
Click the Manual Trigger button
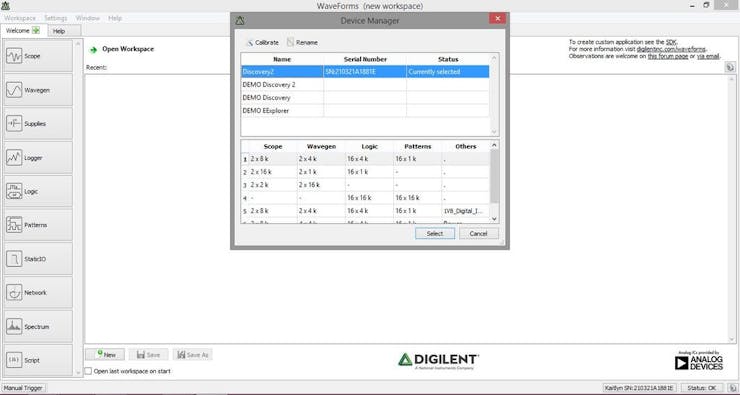(24, 388)
